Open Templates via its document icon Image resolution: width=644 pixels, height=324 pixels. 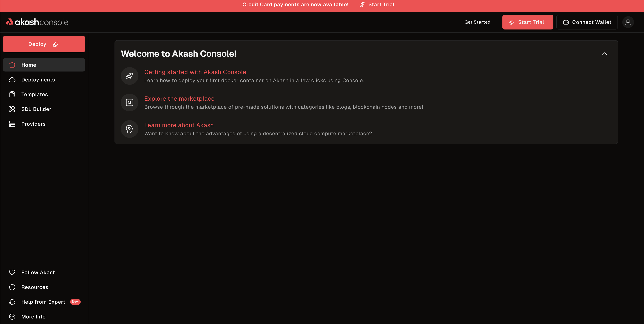[12, 94]
